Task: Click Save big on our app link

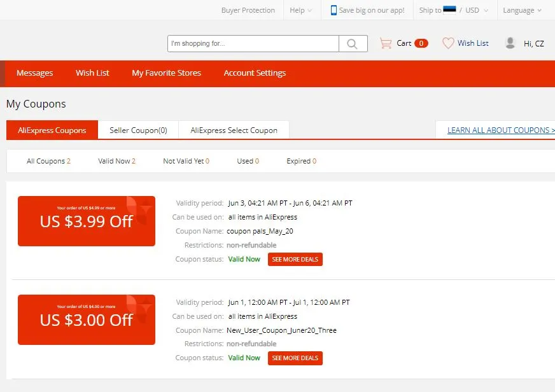Action: pos(371,10)
